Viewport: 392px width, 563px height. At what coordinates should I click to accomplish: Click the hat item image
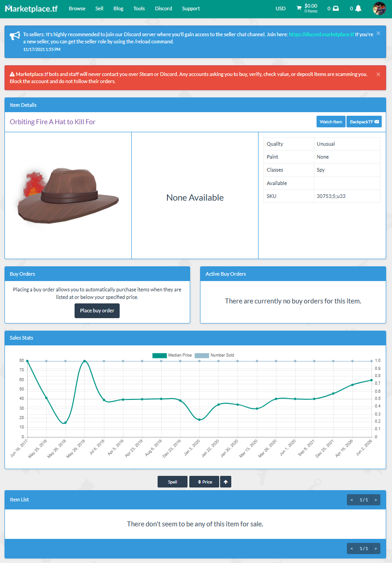(x=68, y=196)
